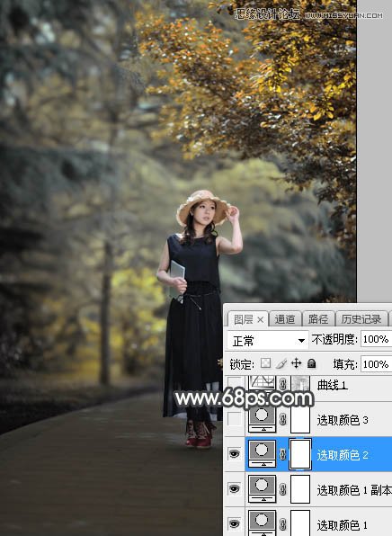Switch to the 图层 tab

click(x=248, y=319)
